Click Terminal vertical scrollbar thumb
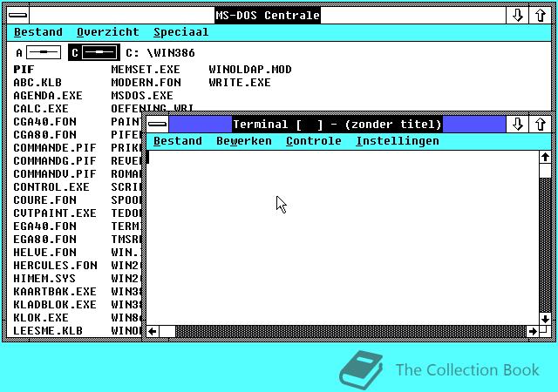 545,171
